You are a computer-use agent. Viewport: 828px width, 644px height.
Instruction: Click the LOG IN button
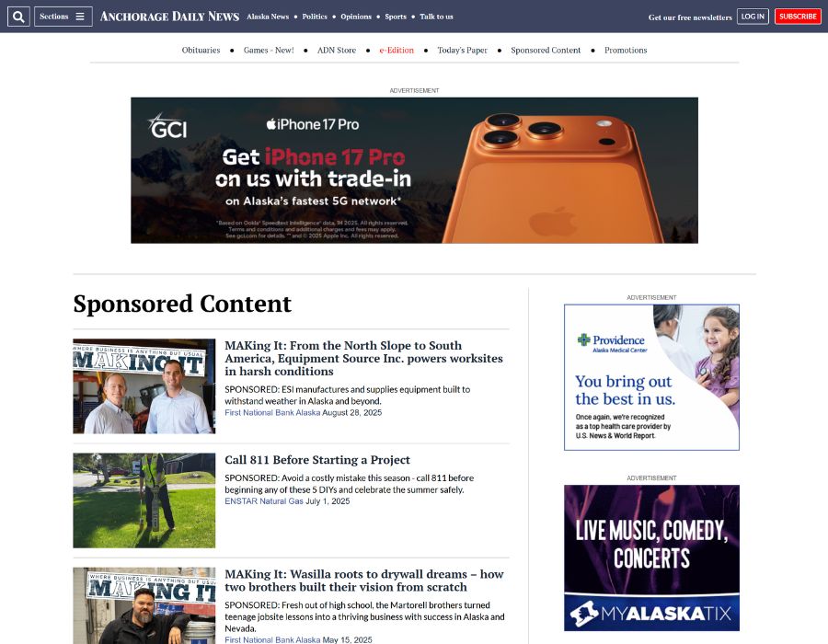[x=753, y=17]
